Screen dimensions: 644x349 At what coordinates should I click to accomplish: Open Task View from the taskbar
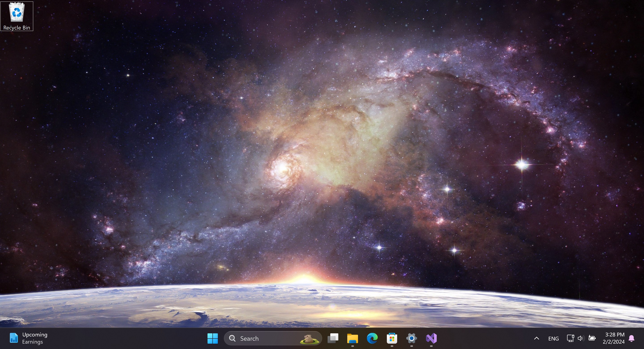pos(333,338)
